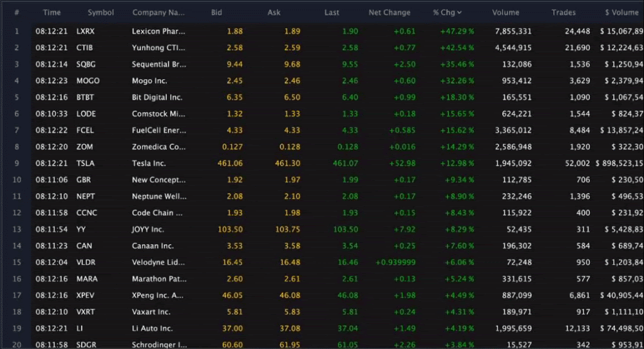The height and width of the screenshot is (349, 644).
Task: Click net change value +52.98
Action: 402,164
